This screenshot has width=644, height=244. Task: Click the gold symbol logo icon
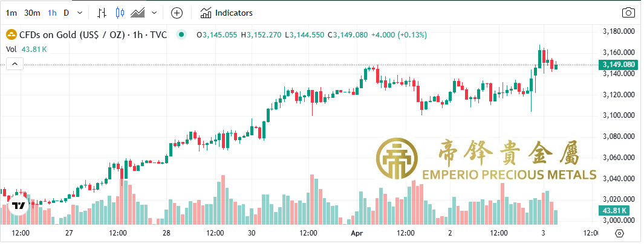(x=11, y=35)
